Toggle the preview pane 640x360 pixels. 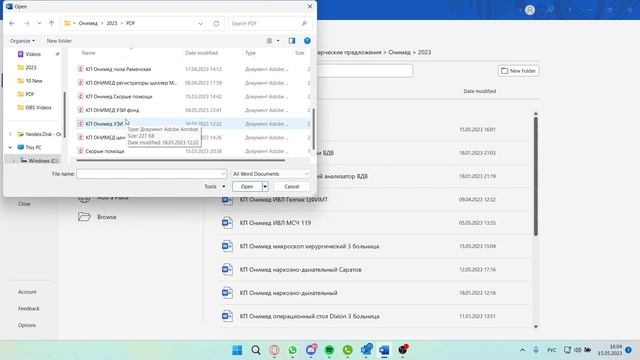292,41
